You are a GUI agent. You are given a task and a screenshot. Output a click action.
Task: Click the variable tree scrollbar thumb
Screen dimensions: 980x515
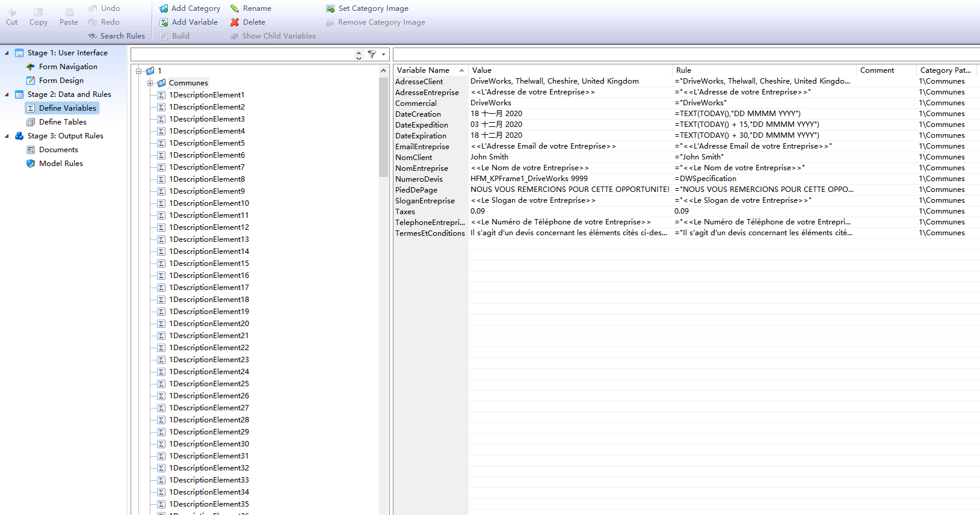point(383,127)
